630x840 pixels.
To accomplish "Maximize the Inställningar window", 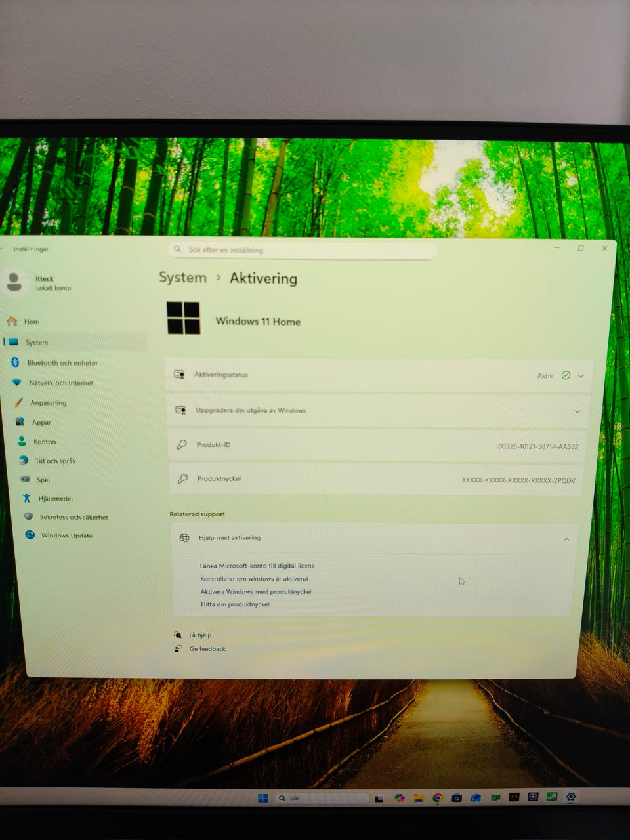I will click(581, 248).
